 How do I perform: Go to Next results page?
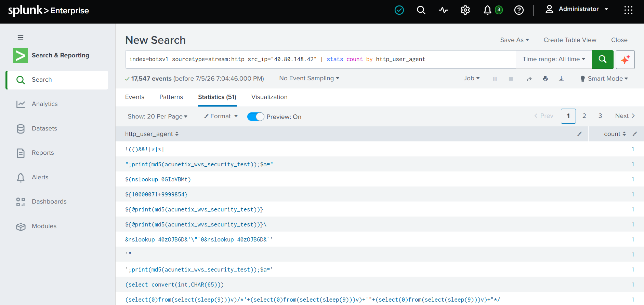pyautogui.click(x=625, y=116)
